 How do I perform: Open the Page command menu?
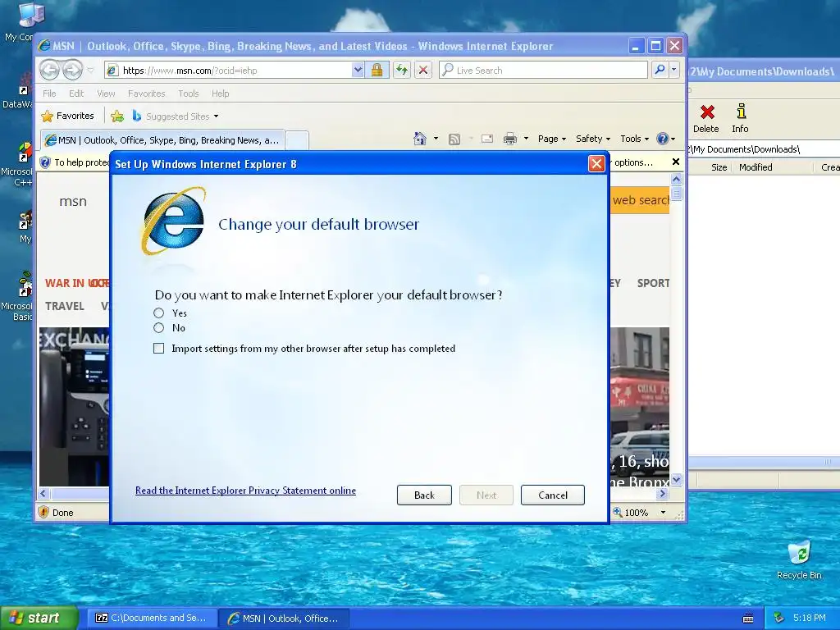pyautogui.click(x=552, y=139)
